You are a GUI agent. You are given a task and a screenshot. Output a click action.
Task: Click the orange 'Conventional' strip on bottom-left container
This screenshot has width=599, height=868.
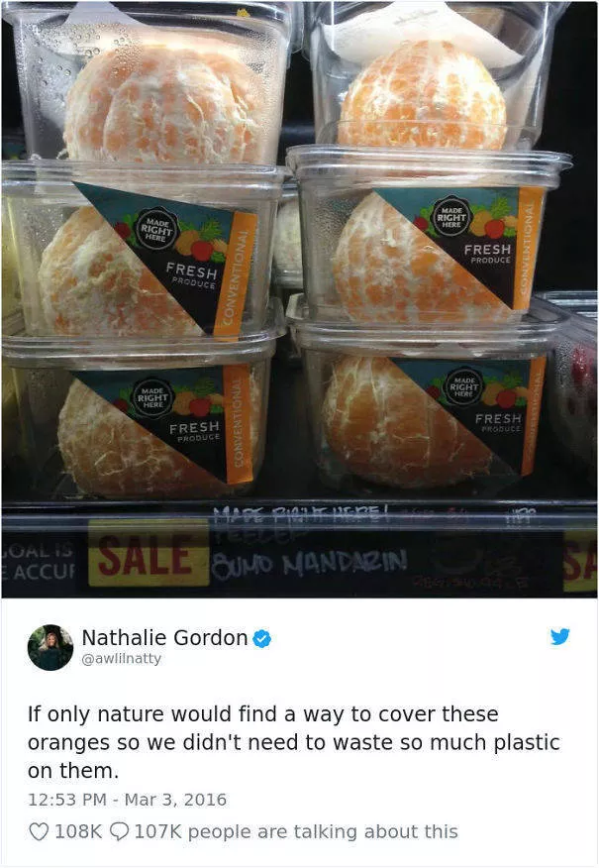pos(238,424)
